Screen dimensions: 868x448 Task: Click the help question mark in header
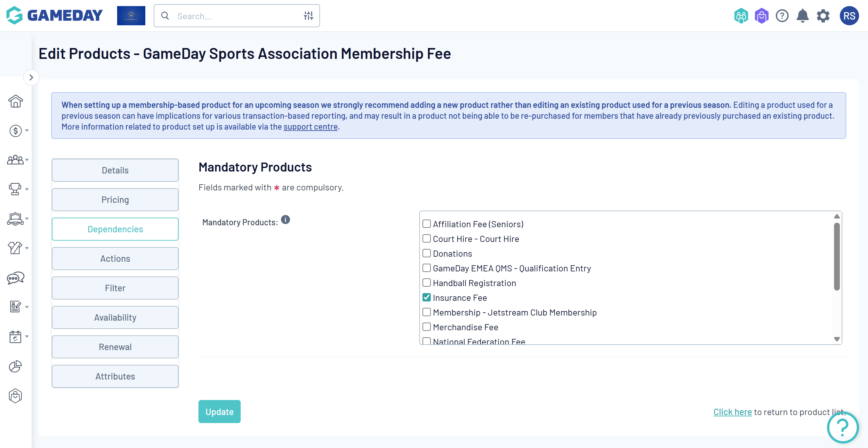click(782, 16)
